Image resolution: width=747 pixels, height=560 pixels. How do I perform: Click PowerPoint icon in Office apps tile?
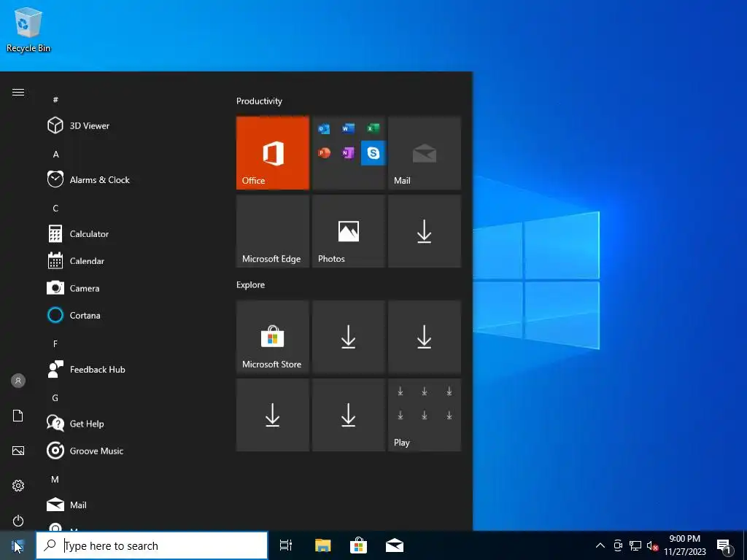[x=324, y=153]
